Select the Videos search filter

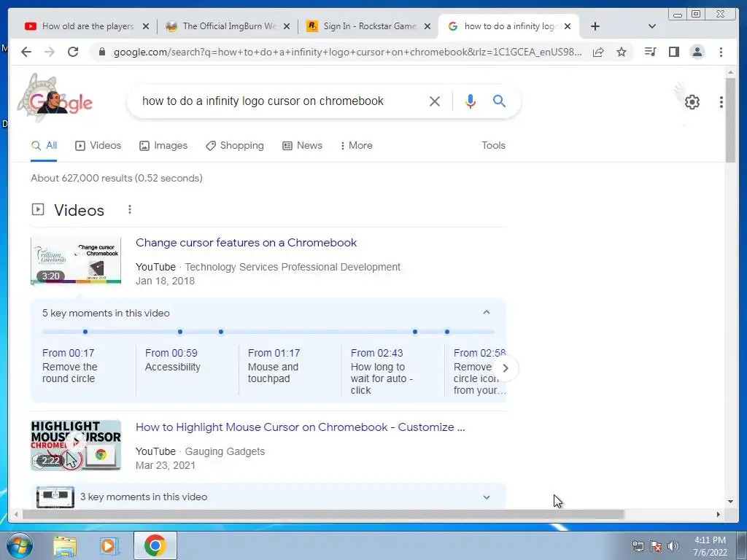98,145
